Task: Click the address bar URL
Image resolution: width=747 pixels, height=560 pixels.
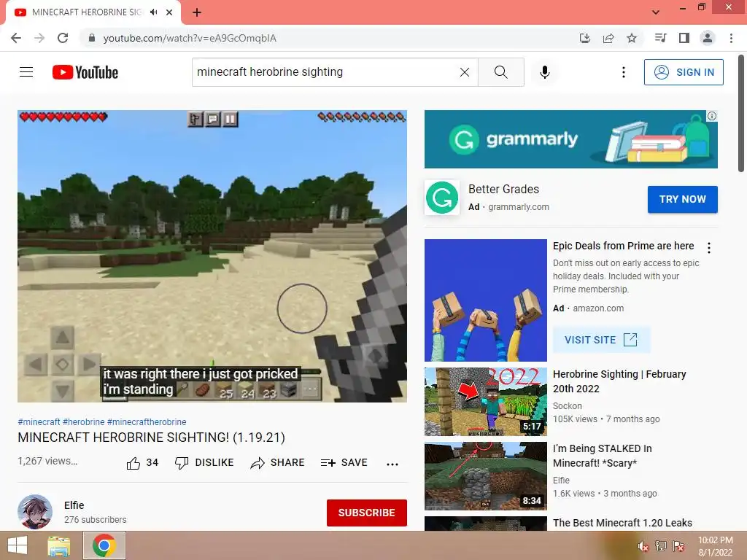Action: click(x=190, y=38)
